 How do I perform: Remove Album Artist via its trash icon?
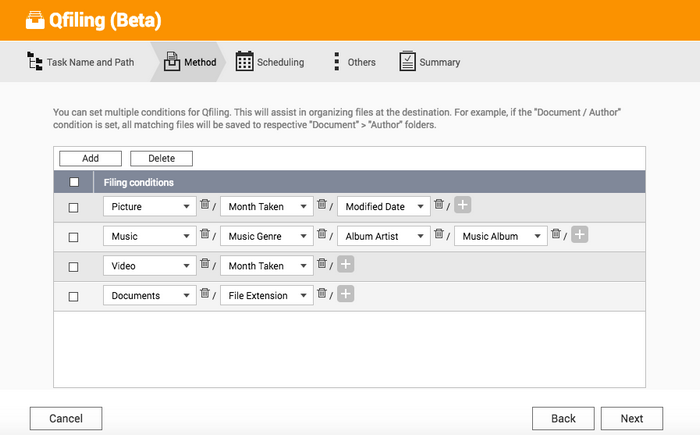point(439,234)
